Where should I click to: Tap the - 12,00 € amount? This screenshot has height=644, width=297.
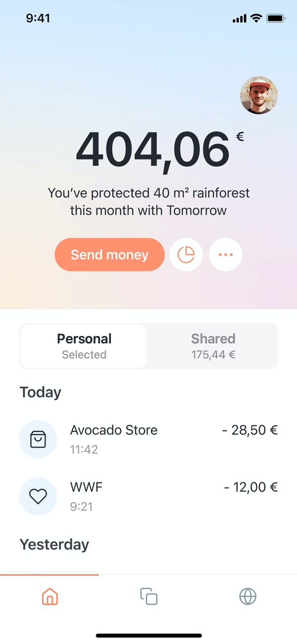point(251,487)
